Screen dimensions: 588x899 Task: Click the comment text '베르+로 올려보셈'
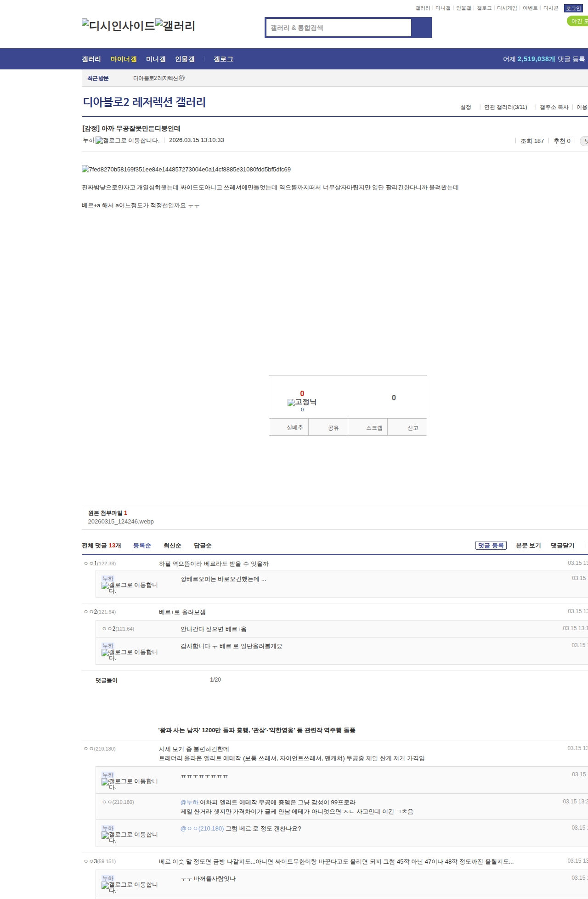(182, 612)
